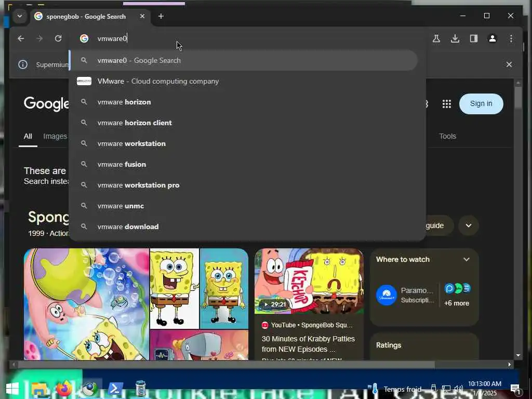This screenshot has height=399, width=532.
Task: Click the Google logo on results page
Action: coord(46,103)
